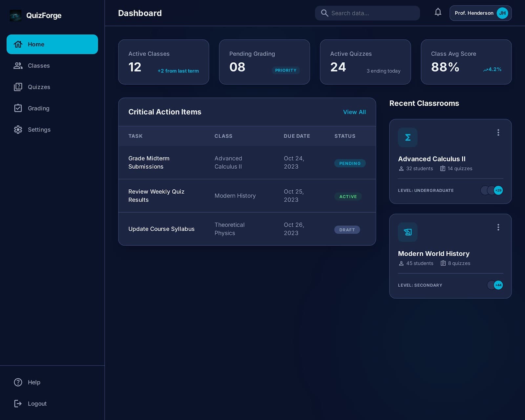Click the Quizzes question-mark icon
The image size is (525, 420).
coord(18,87)
